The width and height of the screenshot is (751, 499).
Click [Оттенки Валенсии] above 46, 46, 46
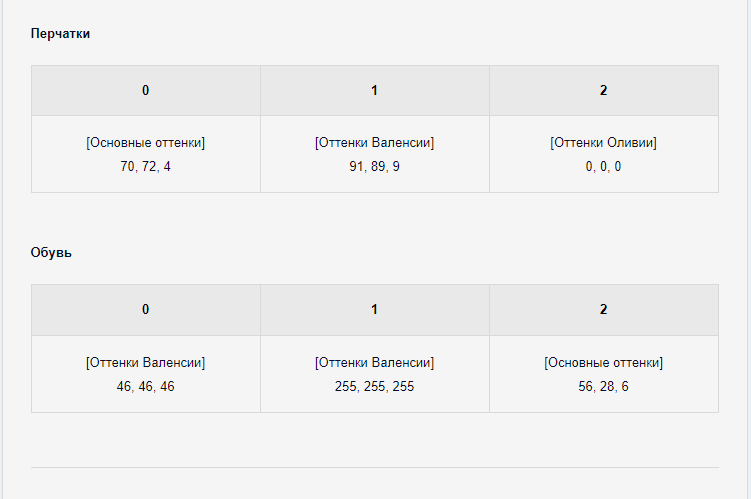[x=146, y=363]
